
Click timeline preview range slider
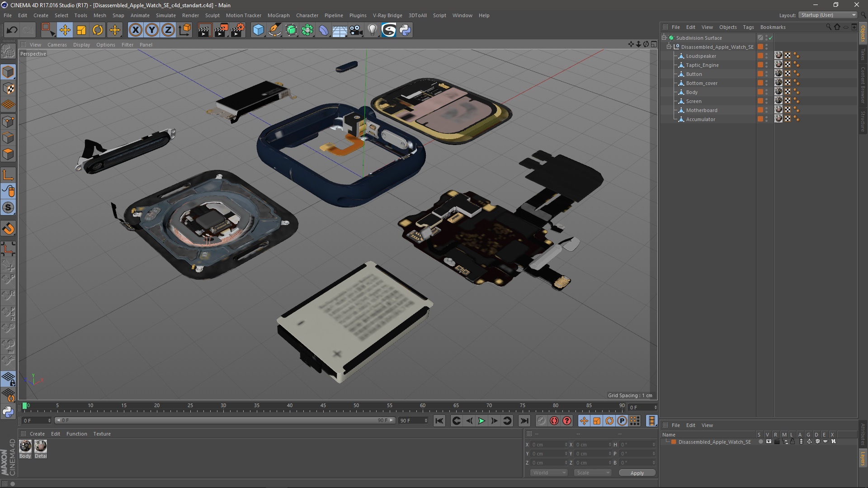225,420
